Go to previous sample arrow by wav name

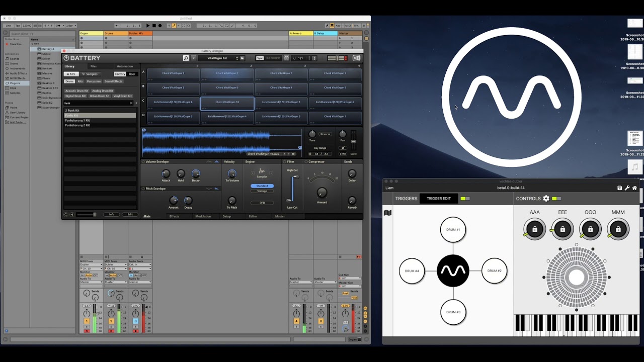point(285,154)
